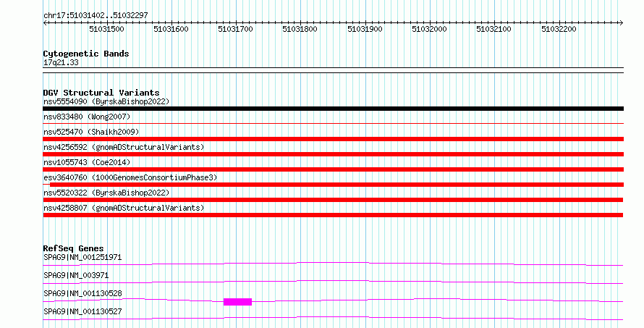The height and width of the screenshot is (328, 644).
Task: Click the red nsv5520322 variant bar
Action: coord(333,200)
